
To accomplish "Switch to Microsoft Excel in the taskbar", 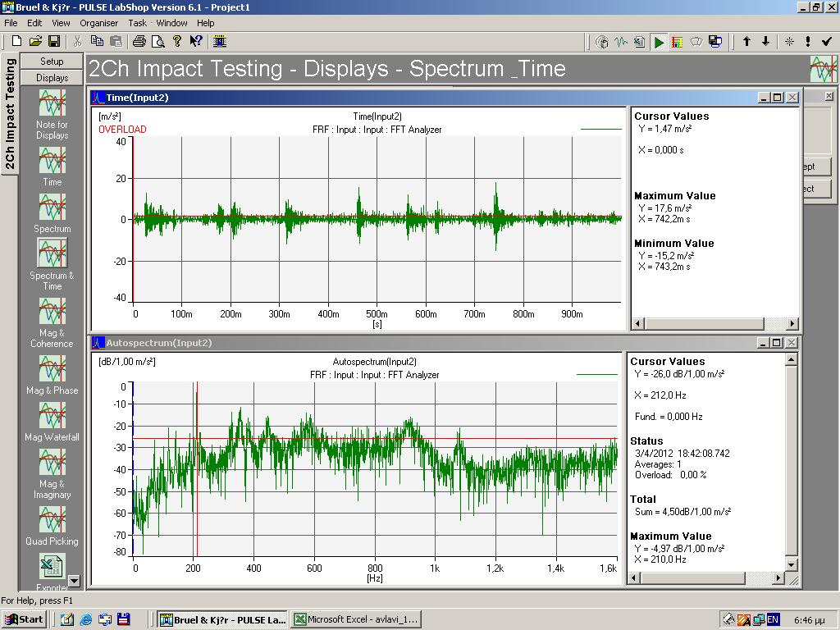I will click(x=356, y=620).
